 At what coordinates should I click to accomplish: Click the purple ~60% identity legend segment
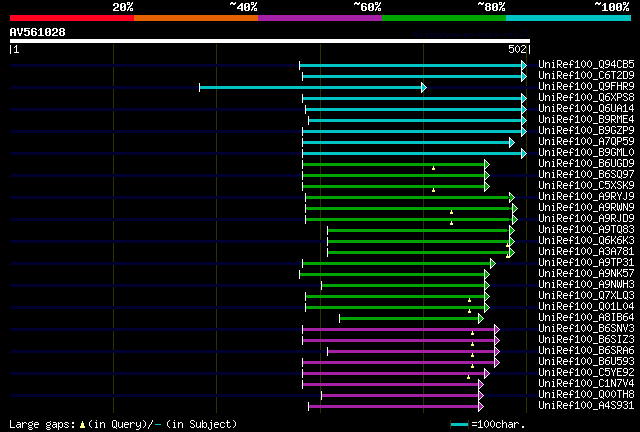[320, 18]
